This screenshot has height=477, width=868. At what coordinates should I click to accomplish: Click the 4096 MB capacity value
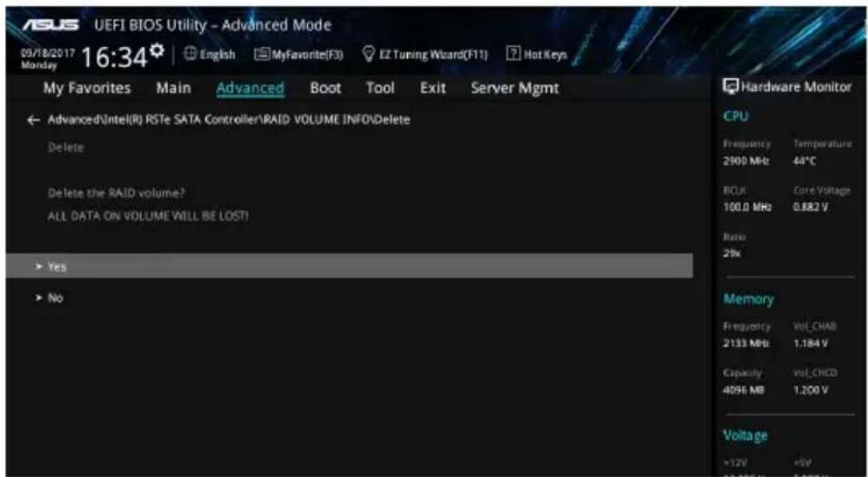pos(744,389)
